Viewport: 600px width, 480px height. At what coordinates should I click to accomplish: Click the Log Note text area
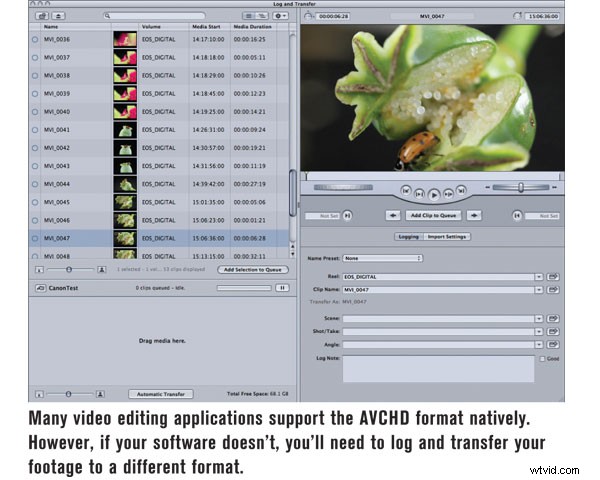coord(439,369)
